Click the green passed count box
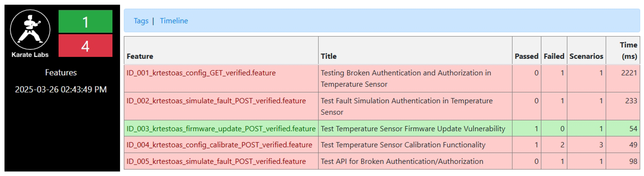644x176 pixels. (85, 22)
